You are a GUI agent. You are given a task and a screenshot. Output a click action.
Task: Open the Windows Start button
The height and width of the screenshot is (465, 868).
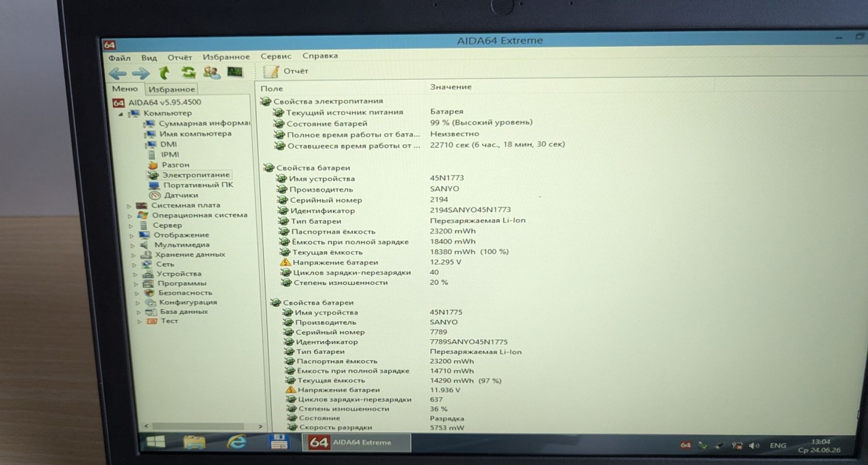click(156, 442)
